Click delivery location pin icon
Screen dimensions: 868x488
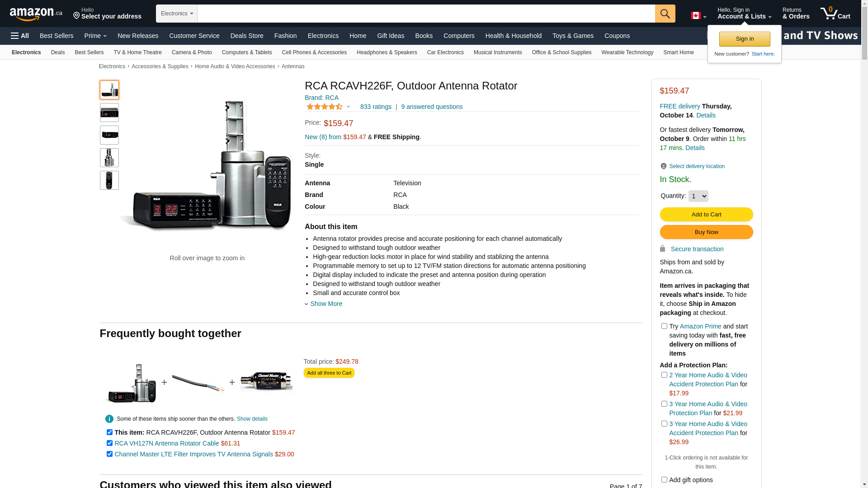click(x=663, y=166)
